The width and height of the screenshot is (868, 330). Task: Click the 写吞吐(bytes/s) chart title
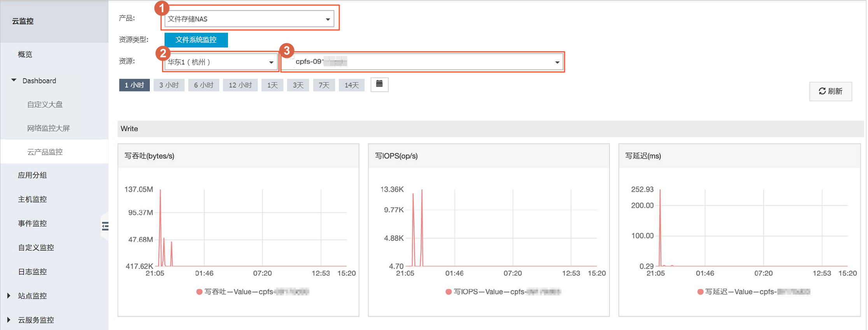(x=149, y=156)
